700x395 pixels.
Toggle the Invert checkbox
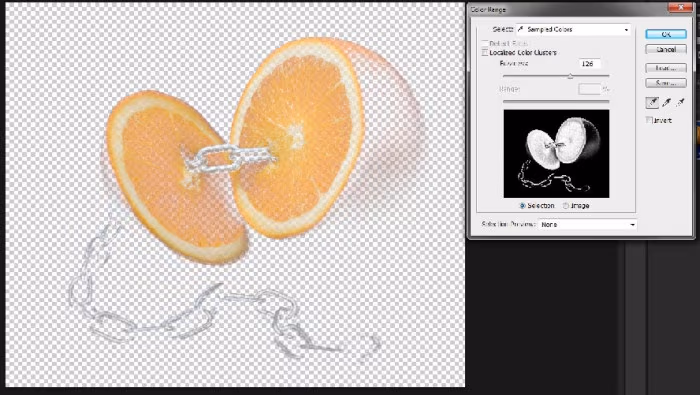click(649, 120)
